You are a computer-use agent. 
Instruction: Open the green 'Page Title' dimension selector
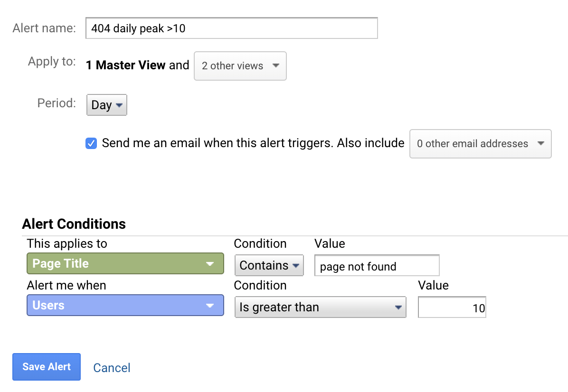125,264
